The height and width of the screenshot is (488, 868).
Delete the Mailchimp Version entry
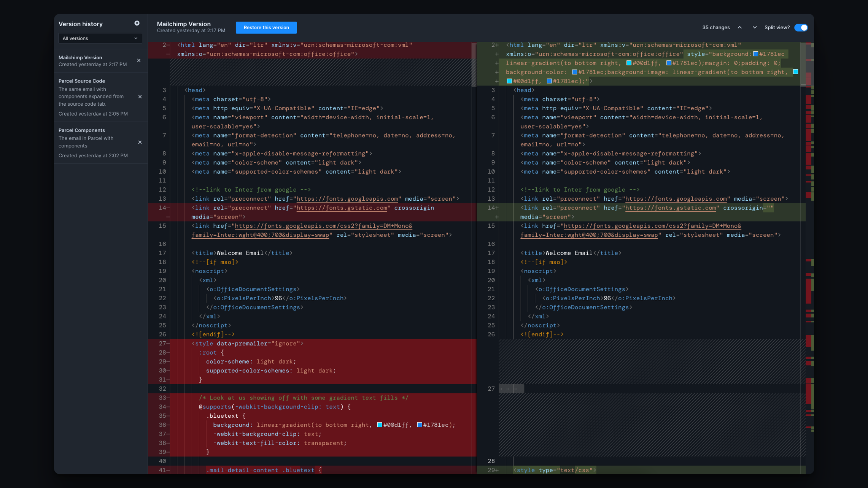pos(139,61)
